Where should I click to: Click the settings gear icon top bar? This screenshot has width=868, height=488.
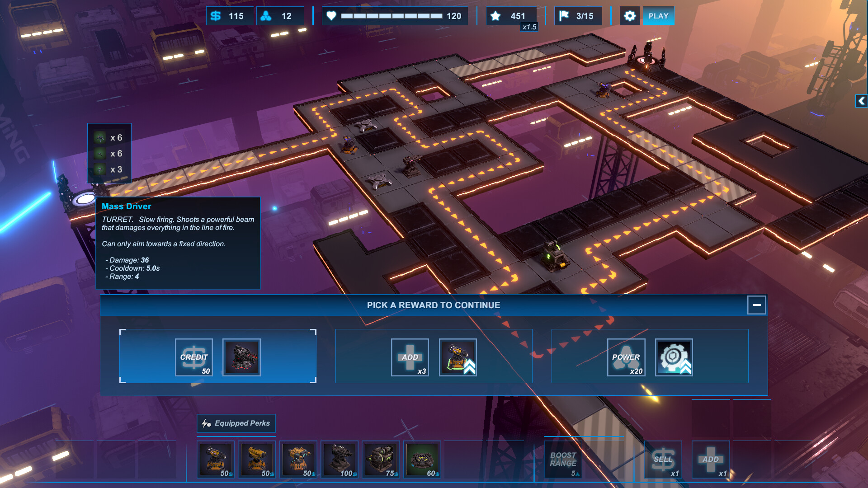pos(630,16)
